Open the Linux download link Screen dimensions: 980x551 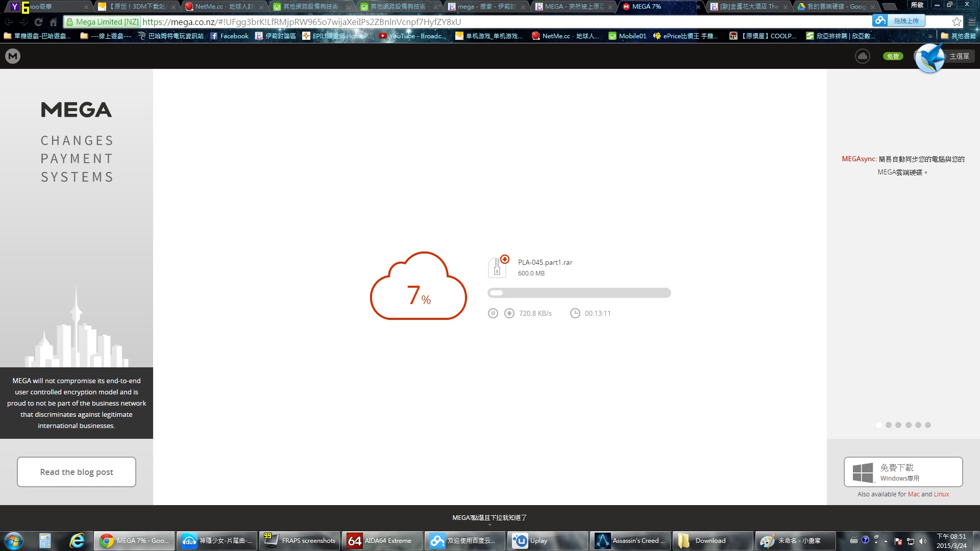[x=941, y=494]
